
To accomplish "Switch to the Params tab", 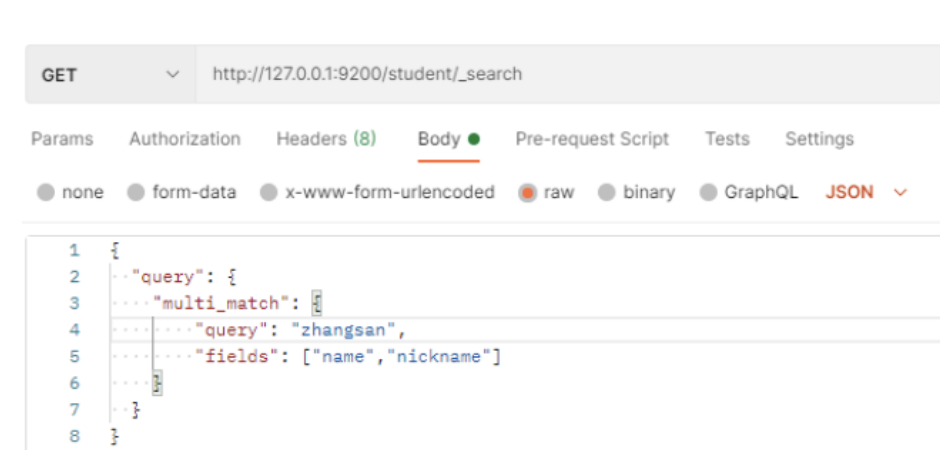I will coord(62,139).
